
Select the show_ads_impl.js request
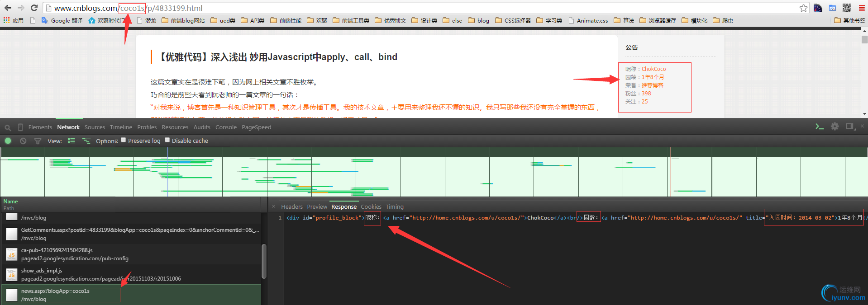coord(131,274)
